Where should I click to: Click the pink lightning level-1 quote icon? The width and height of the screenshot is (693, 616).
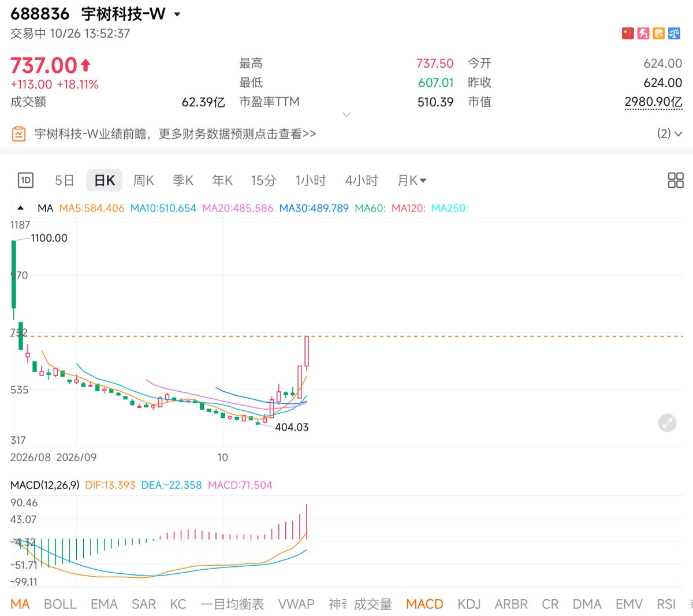click(x=643, y=34)
